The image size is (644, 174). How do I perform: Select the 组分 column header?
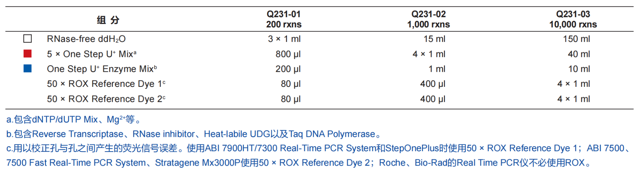(x=108, y=20)
